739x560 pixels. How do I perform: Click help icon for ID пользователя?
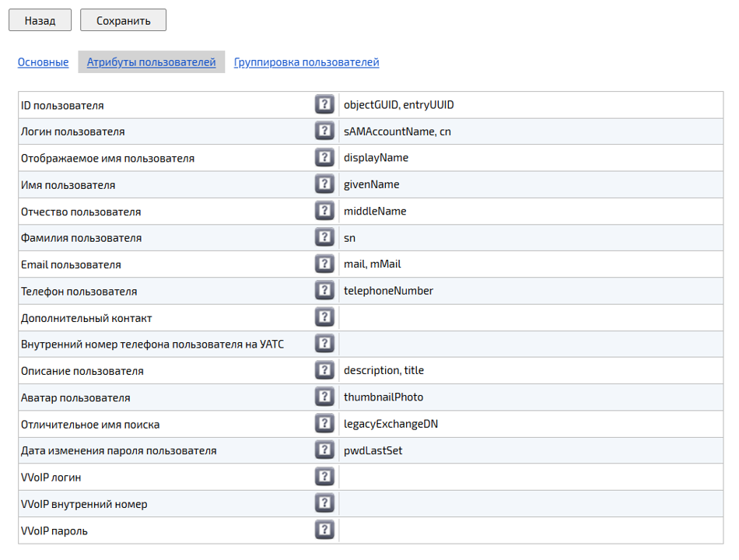tap(324, 105)
